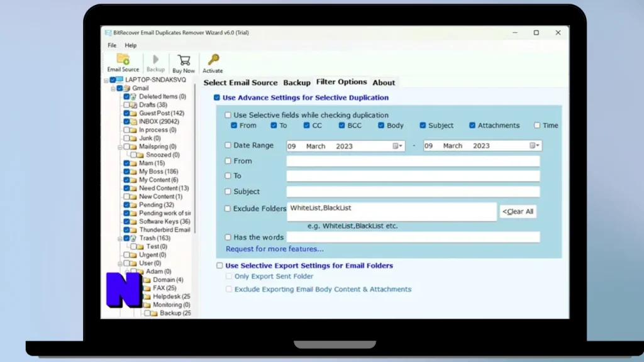Open the File menu

coord(112,45)
